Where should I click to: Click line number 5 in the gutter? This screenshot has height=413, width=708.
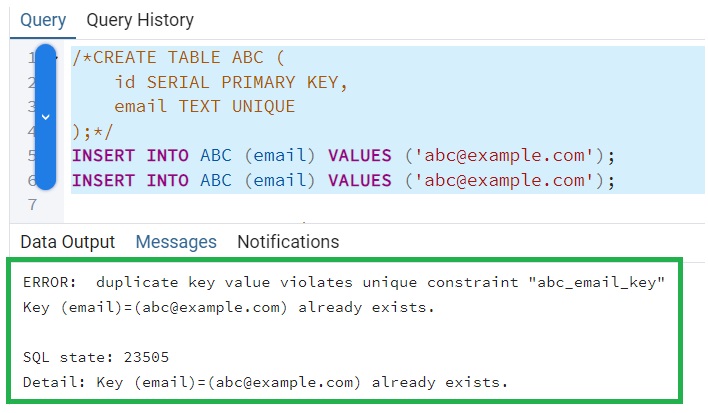pos(31,156)
